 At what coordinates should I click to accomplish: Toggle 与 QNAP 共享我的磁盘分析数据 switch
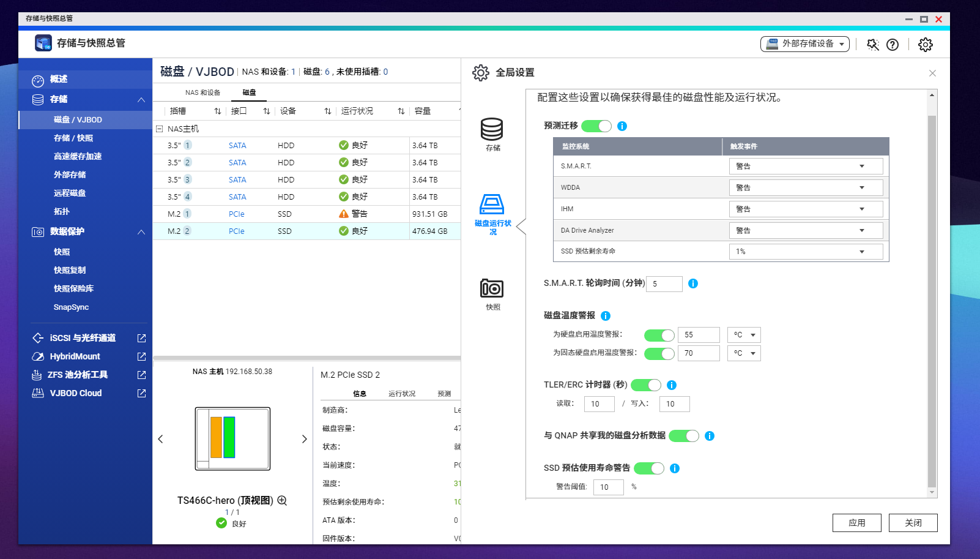tap(684, 436)
